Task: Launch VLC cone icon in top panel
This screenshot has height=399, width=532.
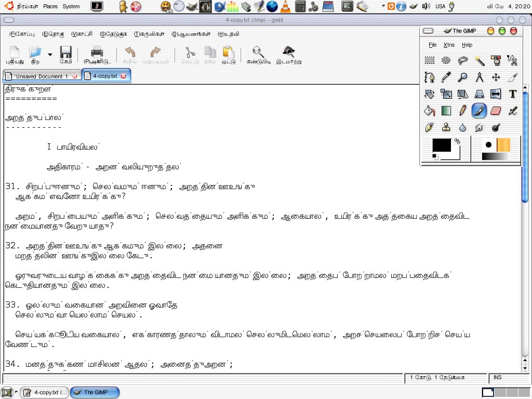Action: click(285, 6)
